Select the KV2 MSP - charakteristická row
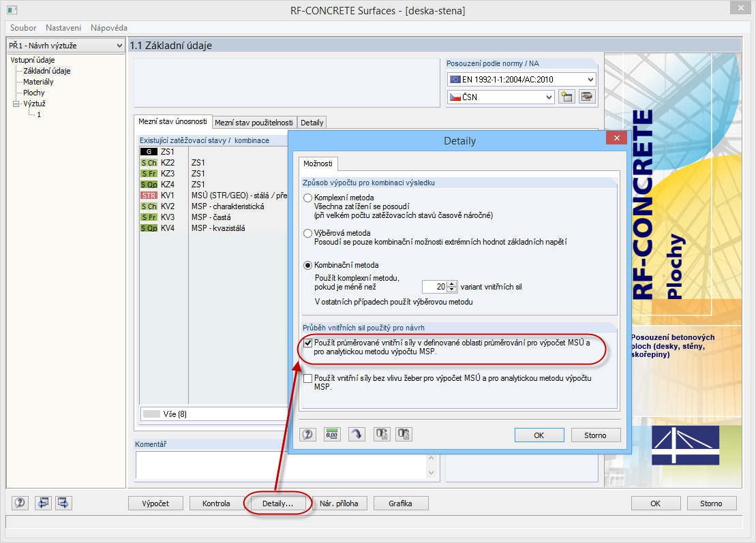Viewport: 756px width, 543px height. click(213, 206)
